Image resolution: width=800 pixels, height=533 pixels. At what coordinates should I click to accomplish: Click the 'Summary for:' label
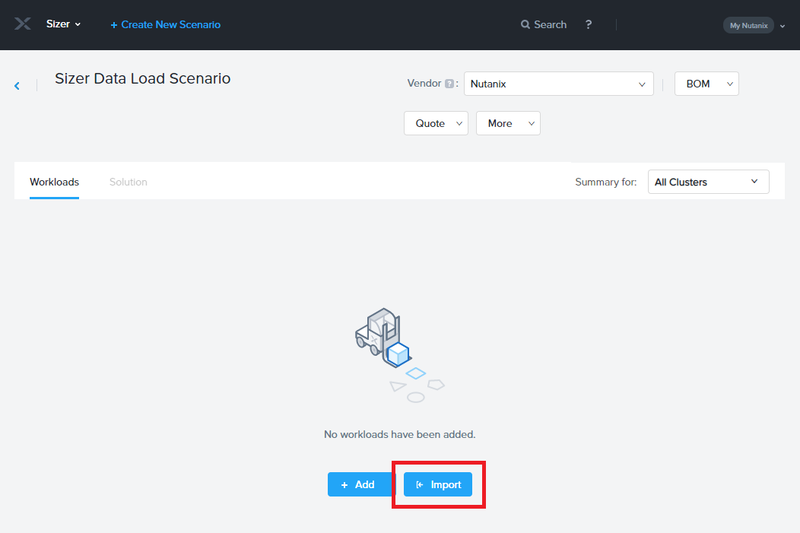pos(606,182)
